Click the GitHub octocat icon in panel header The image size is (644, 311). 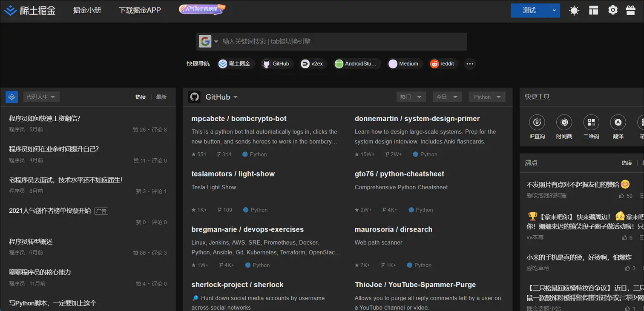[x=194, y=97]
